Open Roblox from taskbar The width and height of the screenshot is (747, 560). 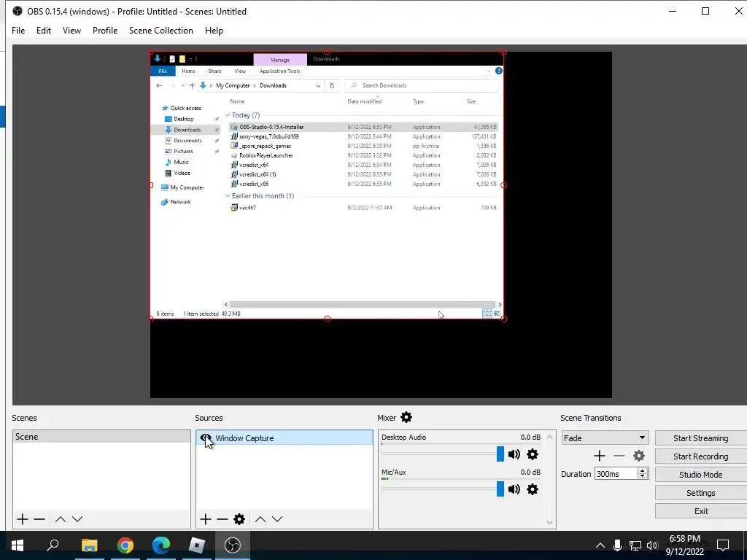pos(196,545)
